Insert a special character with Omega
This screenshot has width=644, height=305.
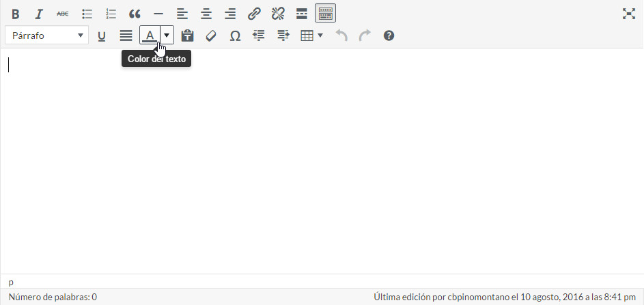234,35
